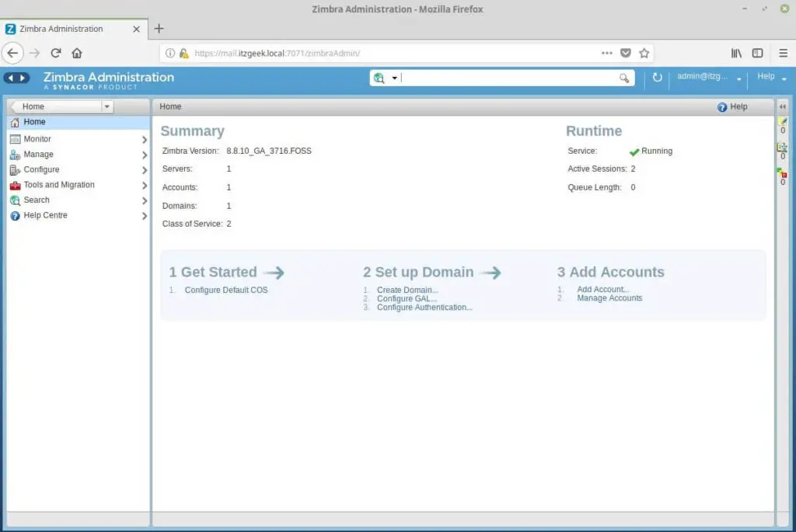Open the Firefox hamburger menu
Screen dimensions: 796x532
click(784, 54)
